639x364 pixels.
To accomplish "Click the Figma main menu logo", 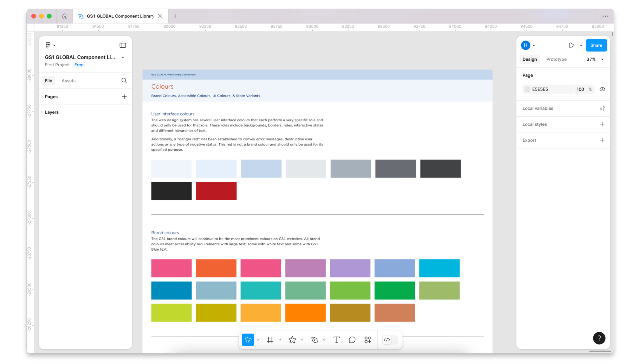I will (48, 45).
